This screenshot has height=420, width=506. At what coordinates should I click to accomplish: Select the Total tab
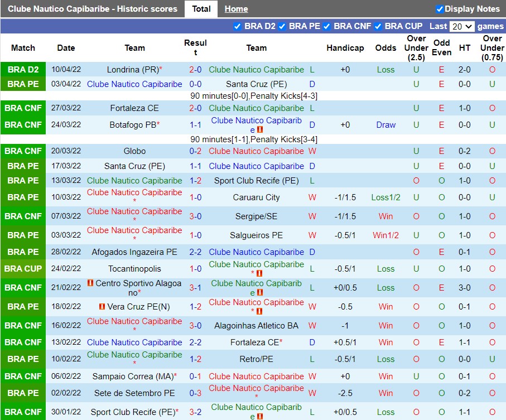[201, 9]
